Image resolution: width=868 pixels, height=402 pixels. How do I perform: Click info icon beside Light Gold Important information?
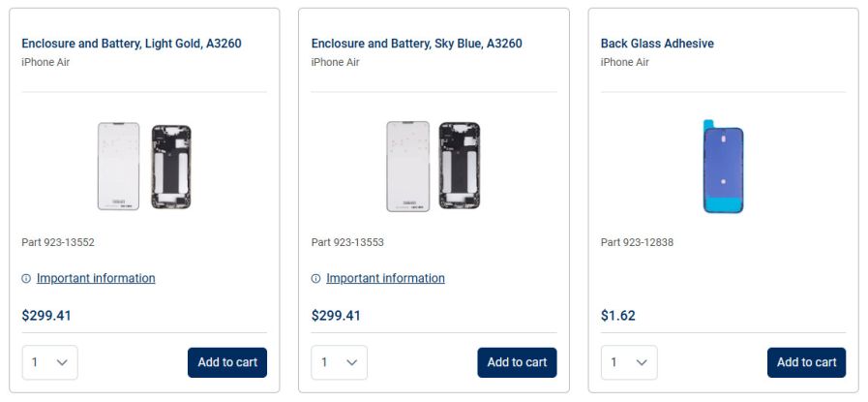(x=26, y=279)
